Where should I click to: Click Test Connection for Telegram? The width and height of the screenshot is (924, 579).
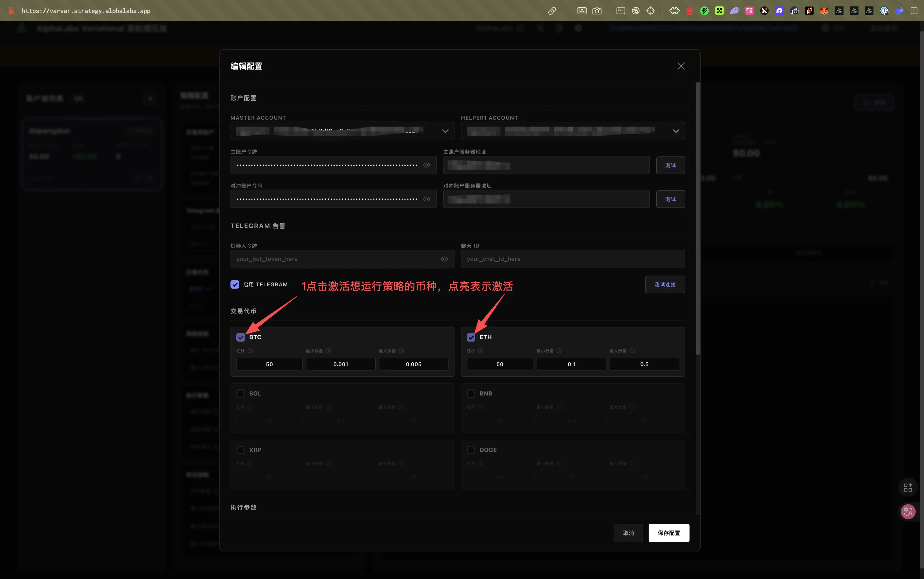pyautogui.click(x=665, y=284)
